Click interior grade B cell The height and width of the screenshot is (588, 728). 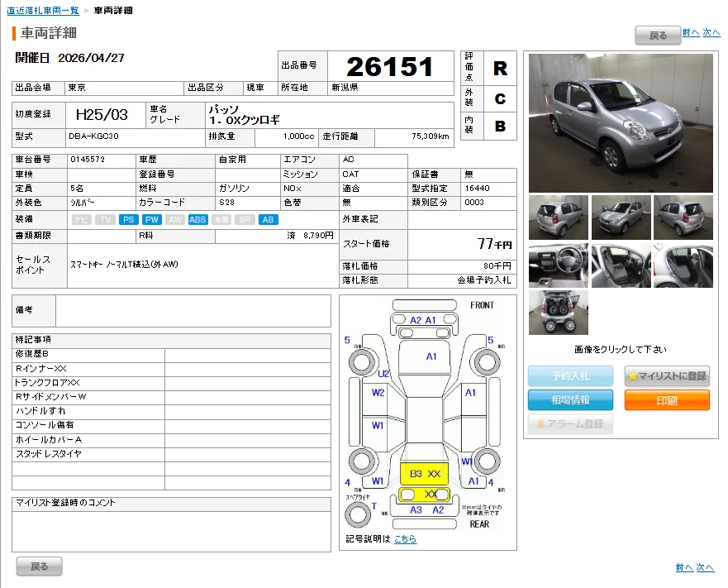[500, 126]
